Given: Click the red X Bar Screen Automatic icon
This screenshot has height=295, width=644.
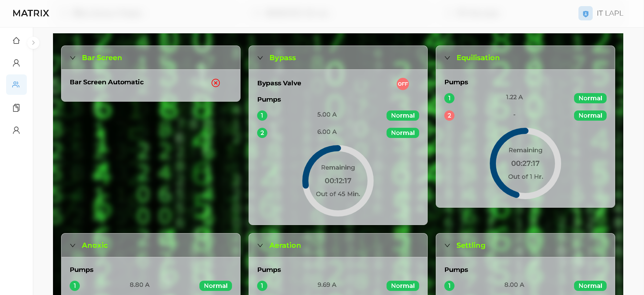Looking at the screenshot, I should point(216,83).
